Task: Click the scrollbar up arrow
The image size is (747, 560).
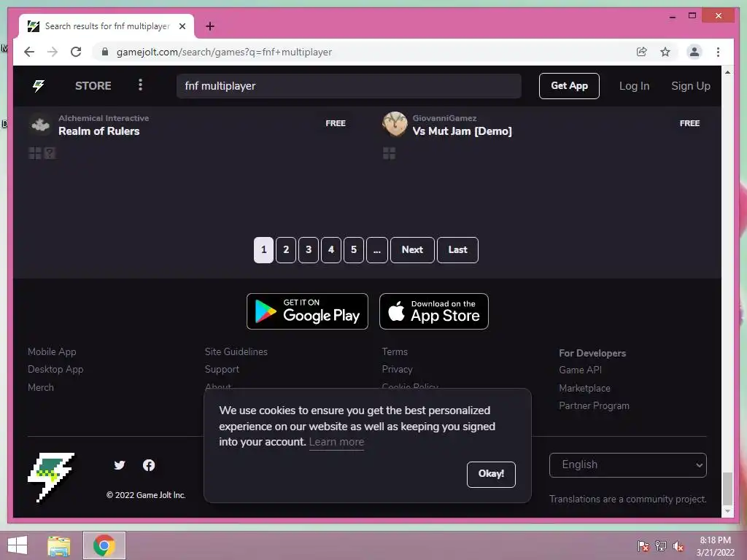Action: tap(727, 72)
